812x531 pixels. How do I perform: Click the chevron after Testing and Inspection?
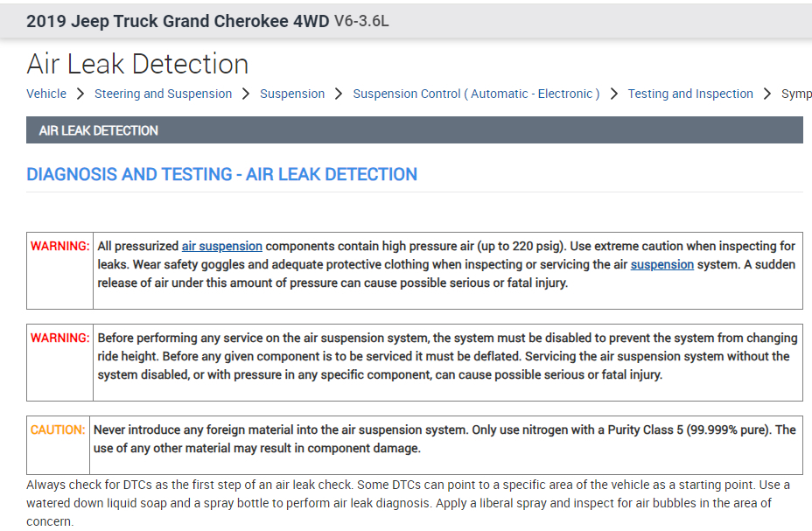(x=767, y=94)
